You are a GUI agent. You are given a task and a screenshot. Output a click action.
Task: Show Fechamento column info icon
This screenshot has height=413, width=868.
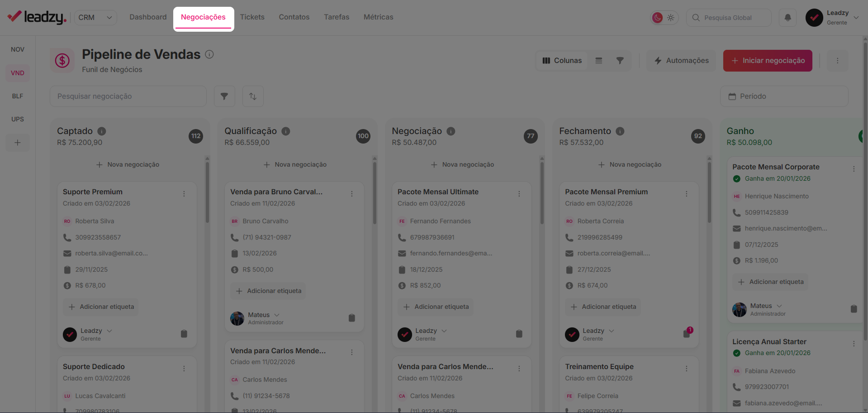pos(620,131)
